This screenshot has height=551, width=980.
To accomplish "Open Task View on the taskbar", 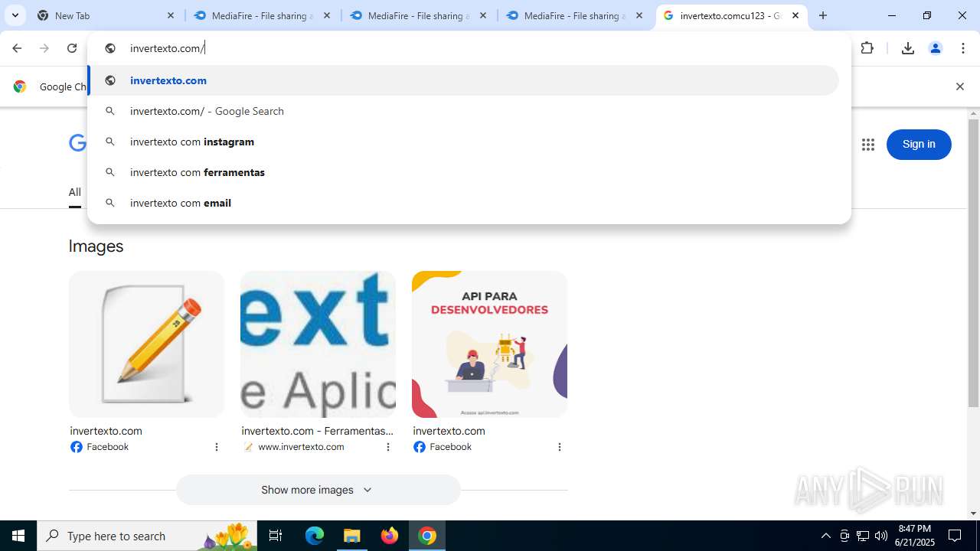I will (x=276, y=536).
